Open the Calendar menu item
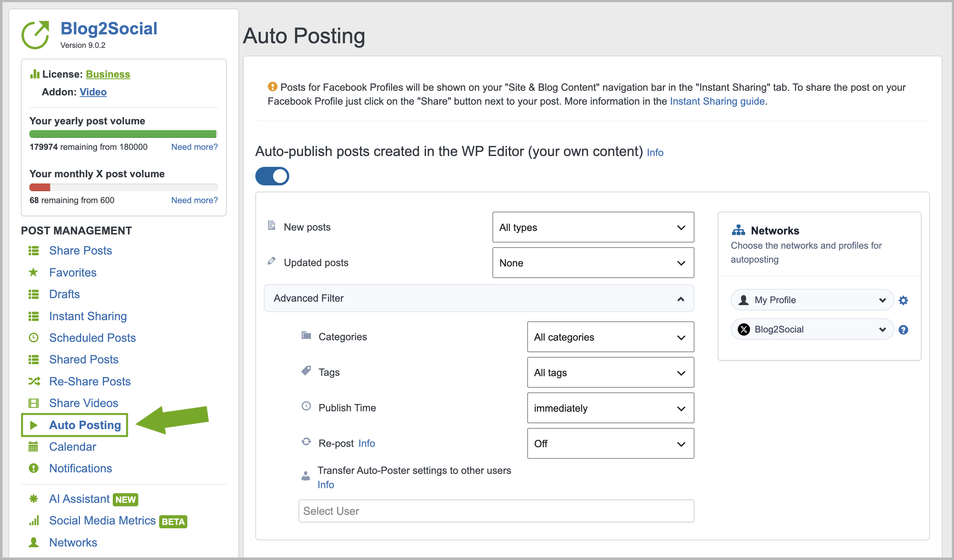The height and width of the screenshot is (560, 954). pos(73,447)
